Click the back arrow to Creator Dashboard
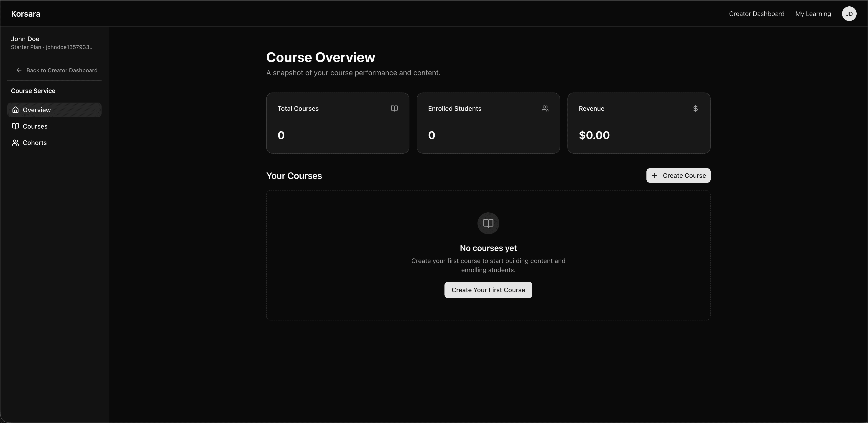This screenshot has height=423, width=868. click(19, 70)
